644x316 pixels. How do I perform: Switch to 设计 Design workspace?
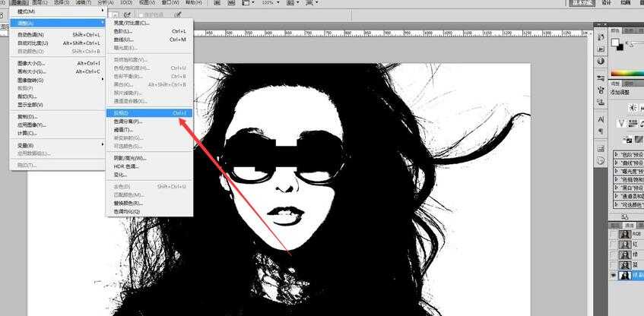pos(606,2)
